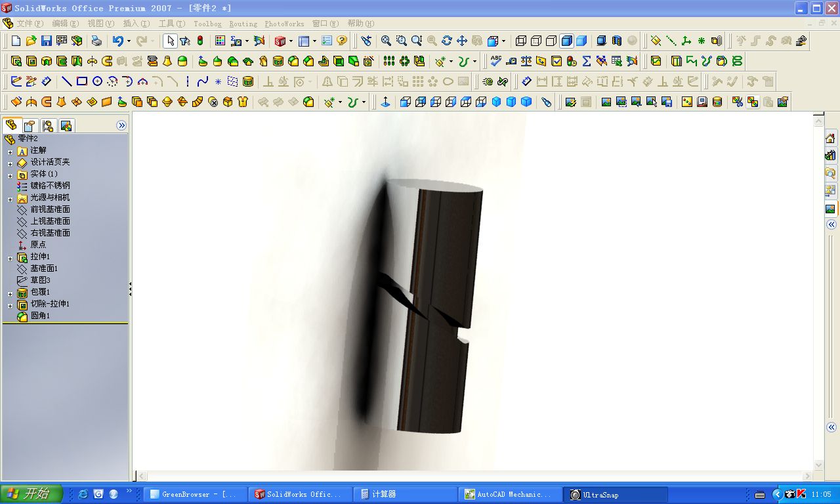This screenshot has height=504, width=840.
Task: Expand the 拉伸1 feature node
Action: coord(10,258)
